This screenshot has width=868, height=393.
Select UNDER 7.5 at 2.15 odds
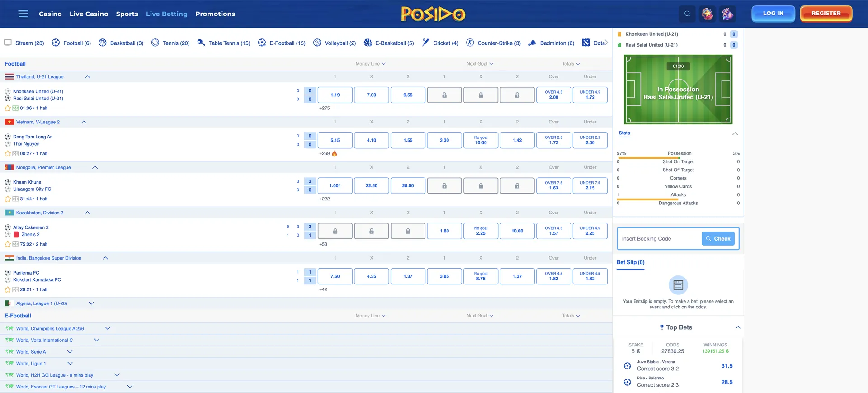[x=590, y=185]
